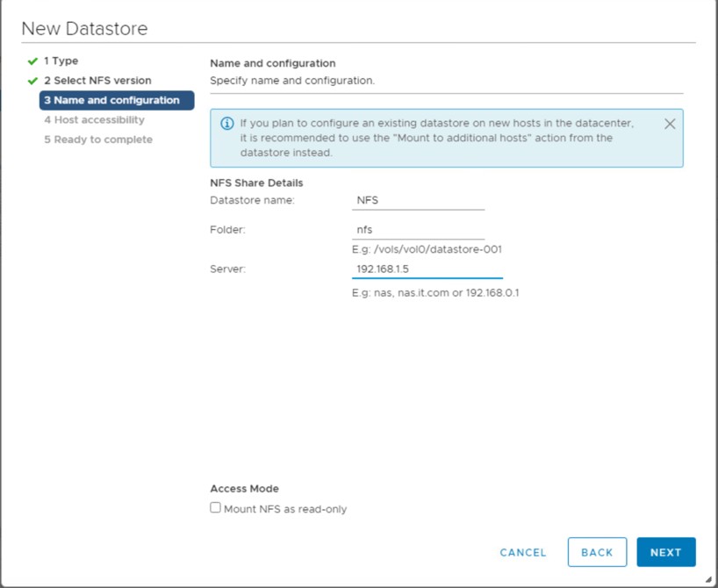
Task: Click the folder example '/vols/vol0/datastore-001' hint
Action: tap(427, 249)
